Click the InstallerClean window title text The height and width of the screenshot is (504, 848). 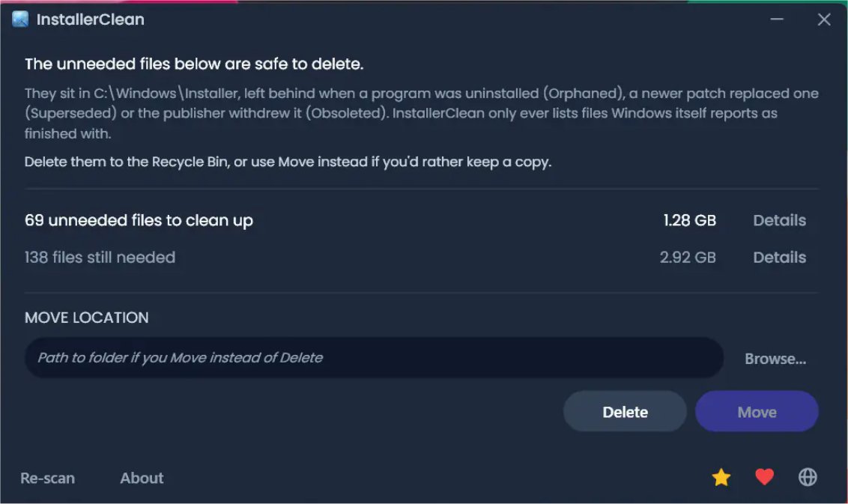point(91,19)
